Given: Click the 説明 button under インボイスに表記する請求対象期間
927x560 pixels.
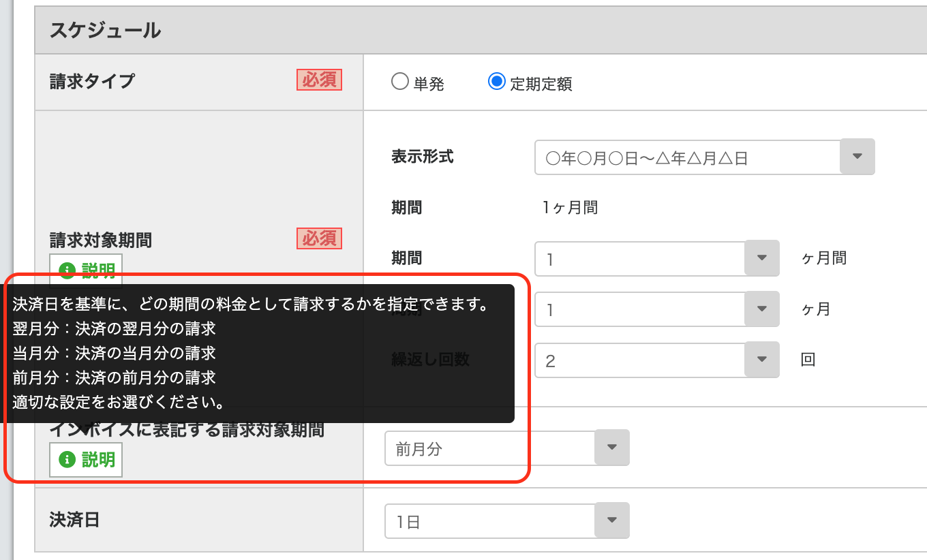Looking at the screenshot, I should coord(86,460).
